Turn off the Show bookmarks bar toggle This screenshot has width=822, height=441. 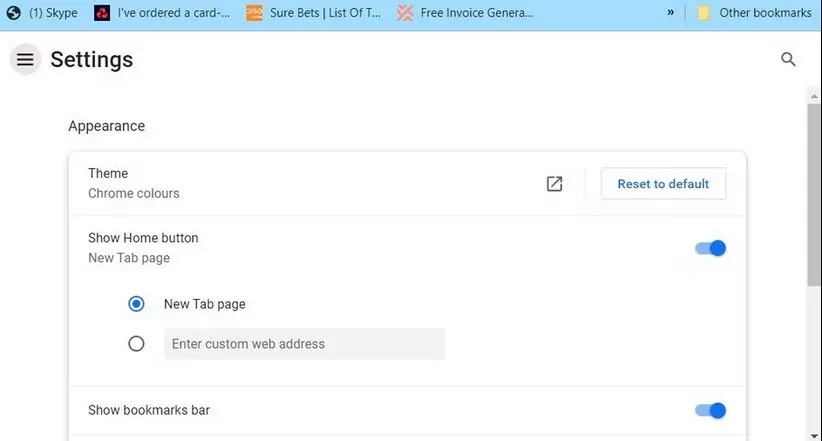[710, 410]
